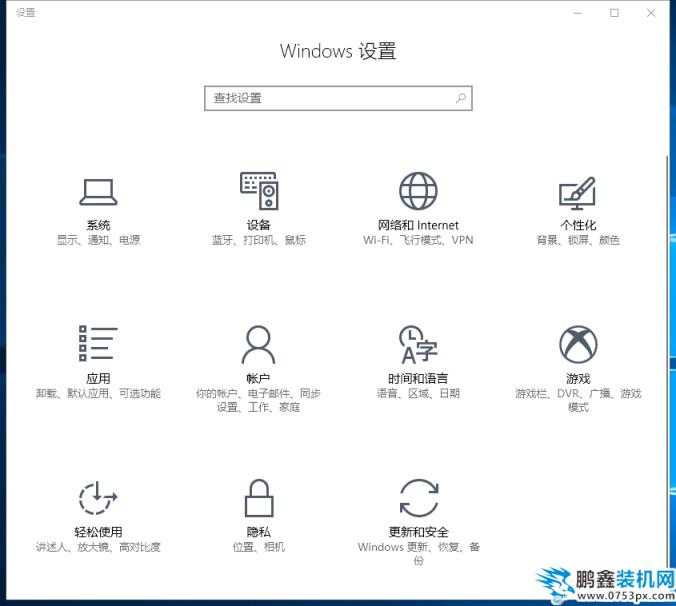Open the 游戏 Xbox icon
The height and width of the screenshot is (606, 676).
(x=578, y=344)
